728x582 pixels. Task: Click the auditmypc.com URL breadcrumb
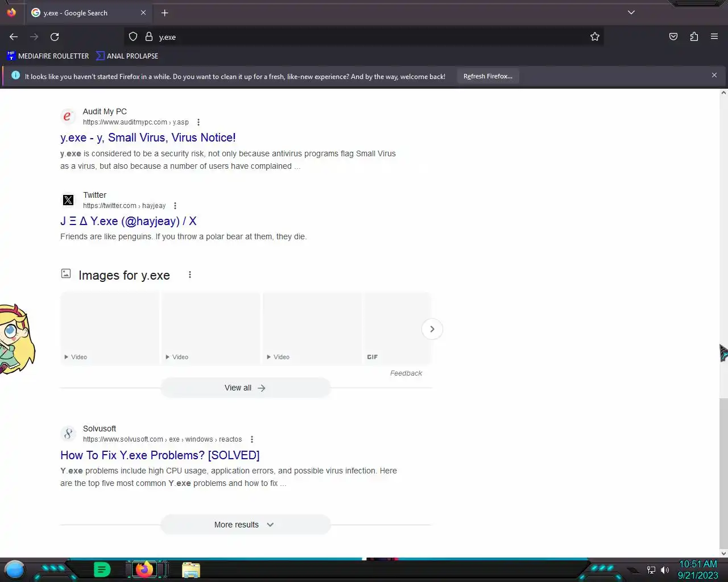click(136, 122)
